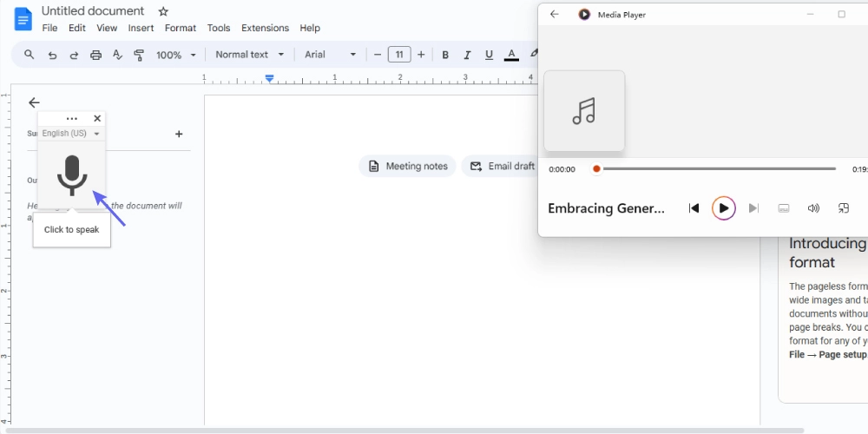868x434 pixels.
Task: Play the track in Media Player
Action: tap(724, 208)
